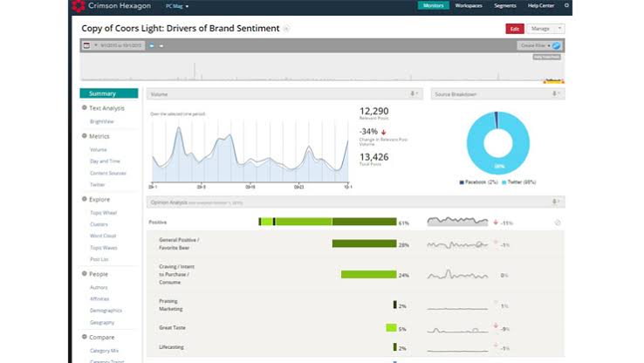Click the 13,426 total posts figure
The width and height of the screenshot is (644, 363).
click(373, 157)
